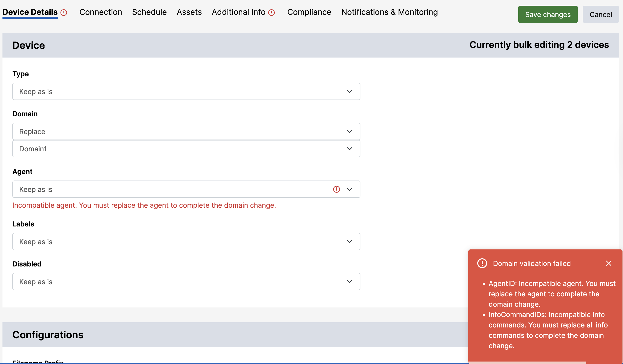Expand the Agent Keep as is dropdown
The width and height of the screenshot is (623, 364).
tap(173, 189)
